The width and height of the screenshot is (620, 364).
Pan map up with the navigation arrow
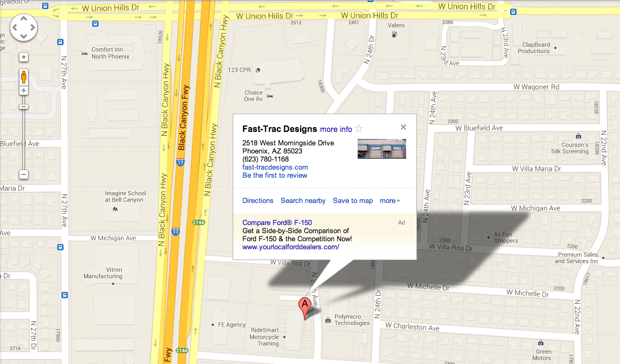(x=24, y=18)
